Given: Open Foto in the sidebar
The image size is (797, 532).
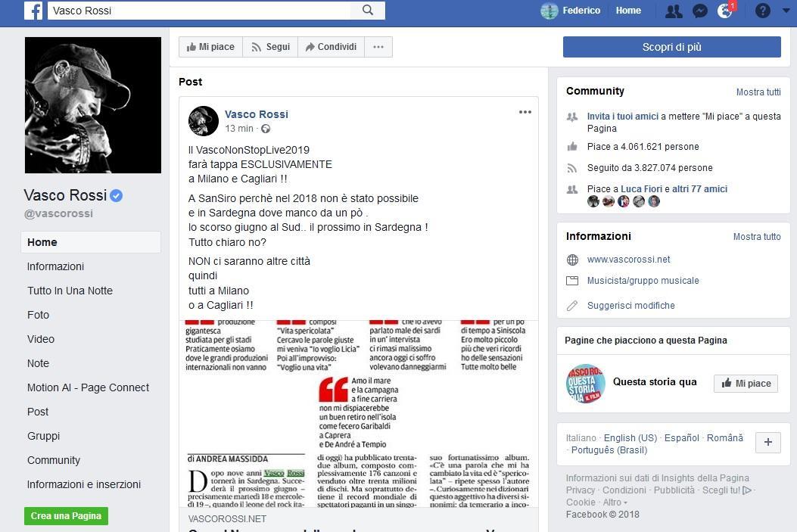Looking at the screenshot, I should [38, 315].
